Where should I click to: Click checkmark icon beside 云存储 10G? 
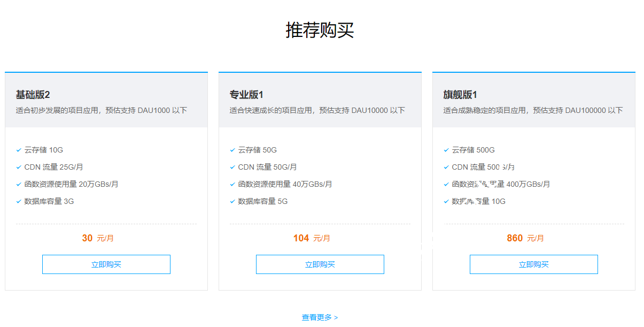coord(19,150)
